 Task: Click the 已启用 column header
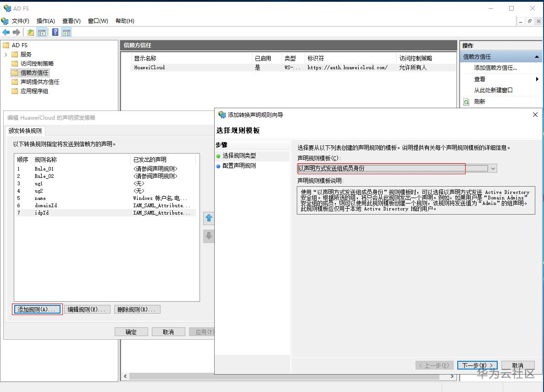tap(267, 58)
